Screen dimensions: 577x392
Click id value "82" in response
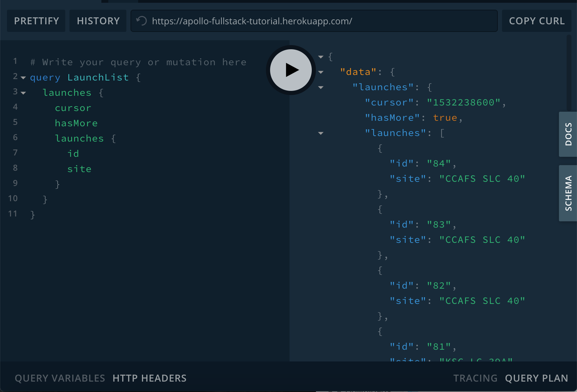pyautogui.click(x=439, y=286)
